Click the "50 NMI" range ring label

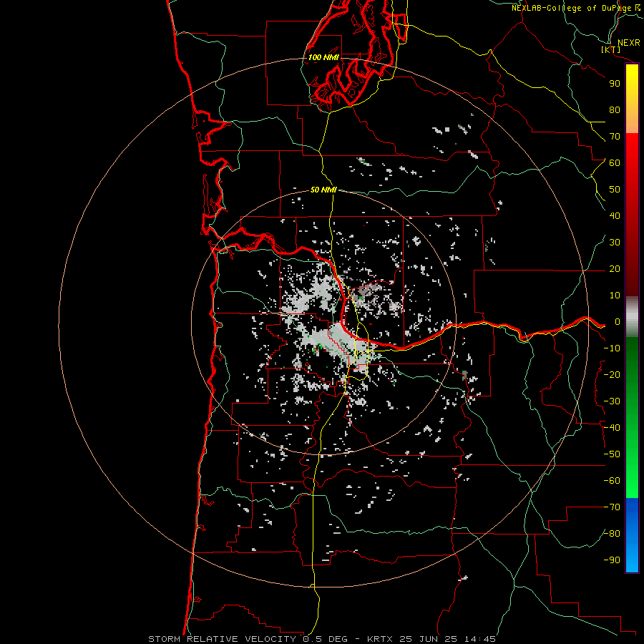tap(323, 190)
